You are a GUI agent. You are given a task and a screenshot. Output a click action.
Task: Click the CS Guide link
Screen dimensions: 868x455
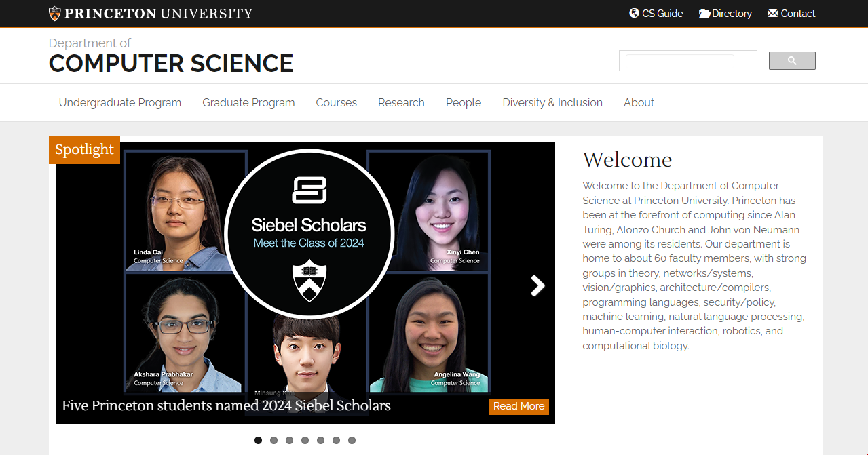pos(662,14)
